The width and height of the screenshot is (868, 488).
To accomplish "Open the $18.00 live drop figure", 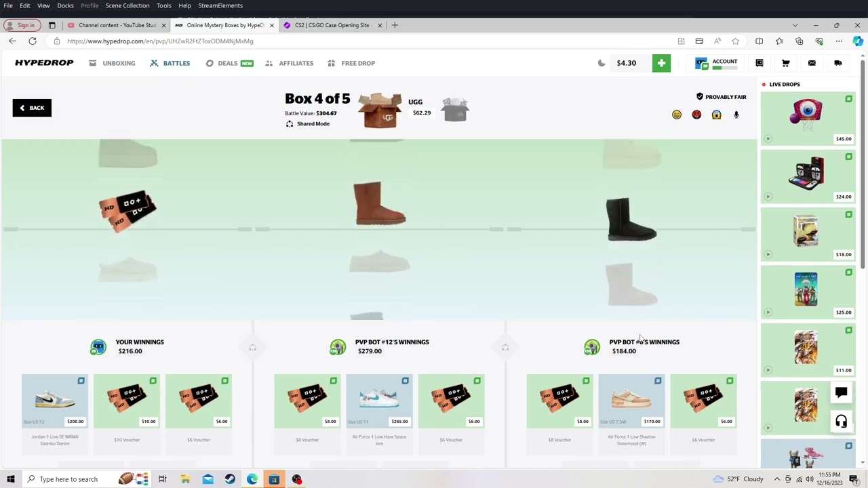I will coord(808,234).
